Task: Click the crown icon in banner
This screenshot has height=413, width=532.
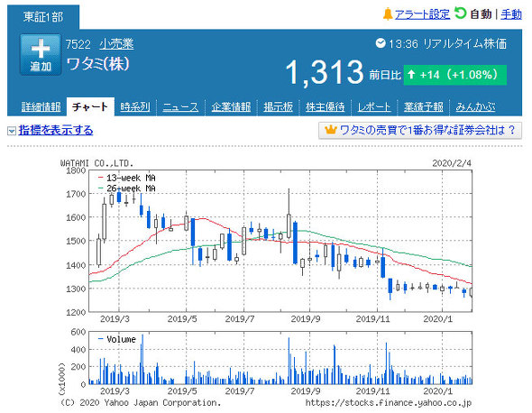Action: [330, 129]
